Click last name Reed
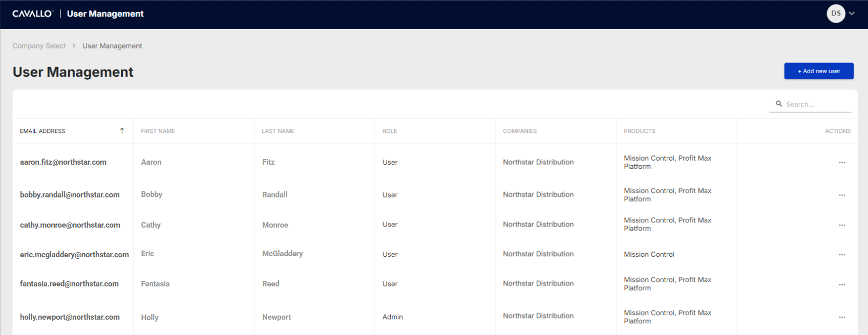The height and width of the screenshot is (335, 868). tap(271, 284)
